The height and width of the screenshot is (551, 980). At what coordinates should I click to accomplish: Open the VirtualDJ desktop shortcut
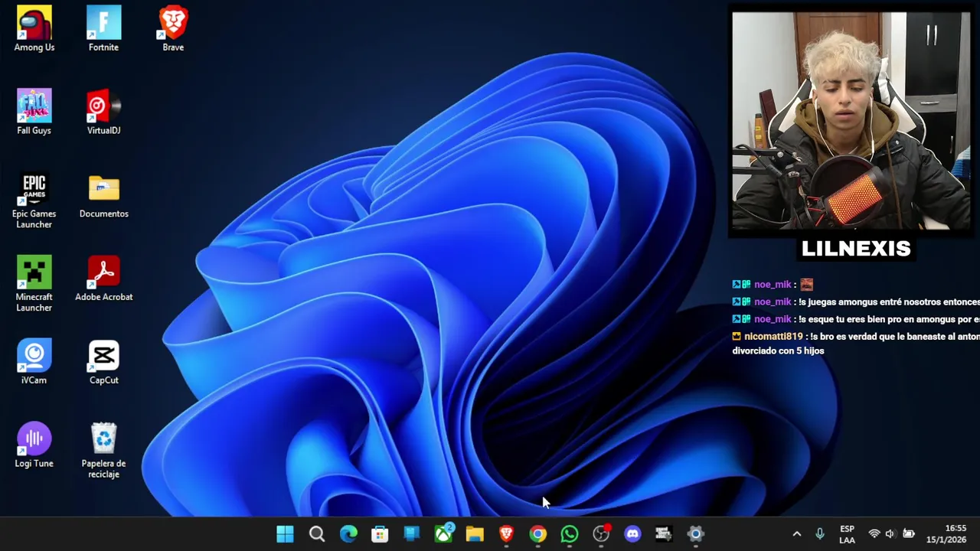point(103,112)
